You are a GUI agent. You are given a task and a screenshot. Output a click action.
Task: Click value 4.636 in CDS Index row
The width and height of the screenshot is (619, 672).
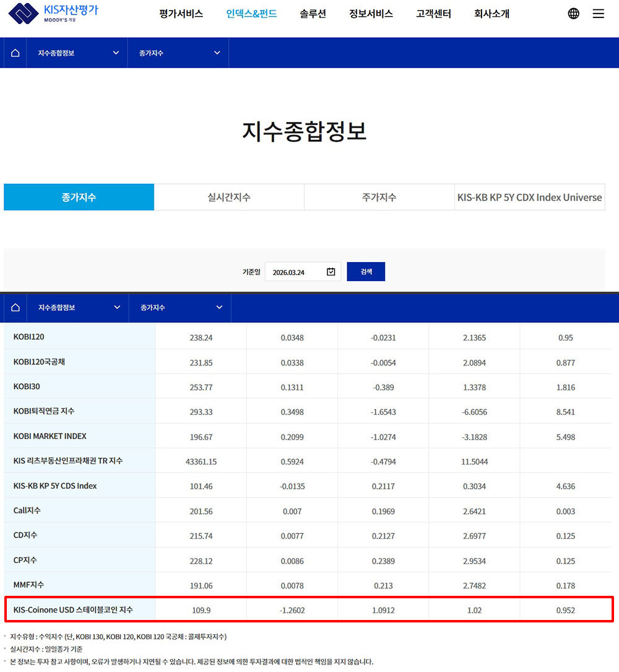[x=565, y=486]
